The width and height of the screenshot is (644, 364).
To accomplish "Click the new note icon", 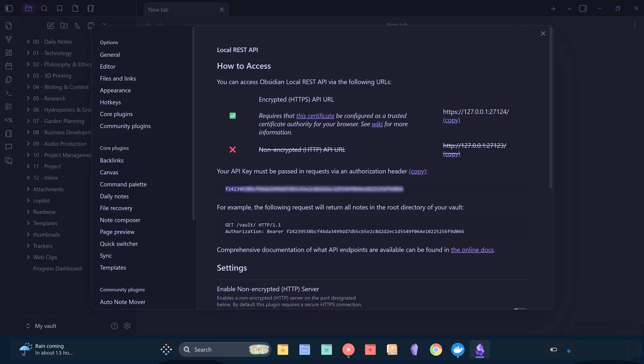I will point(50,26).
